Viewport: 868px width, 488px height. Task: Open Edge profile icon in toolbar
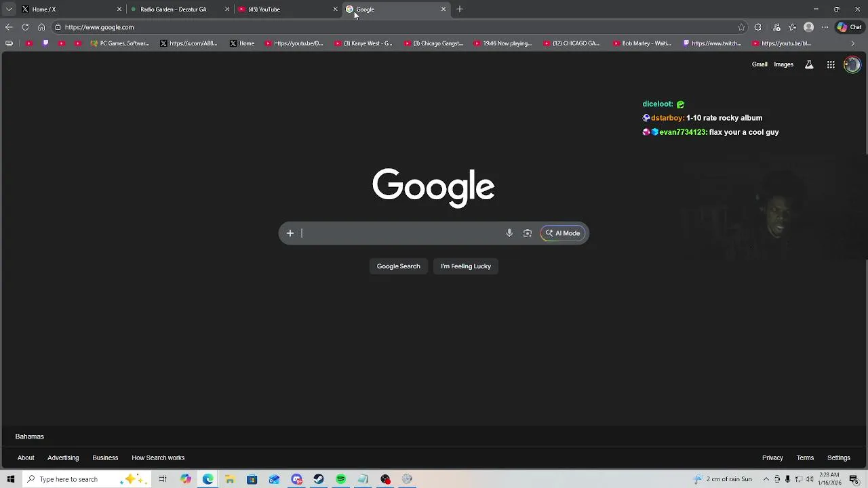point(808,27)
